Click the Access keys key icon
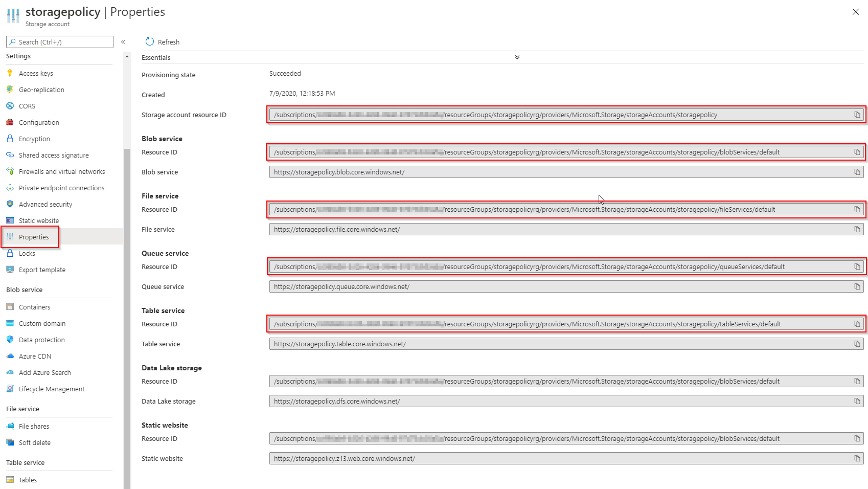 pos(10,73)
